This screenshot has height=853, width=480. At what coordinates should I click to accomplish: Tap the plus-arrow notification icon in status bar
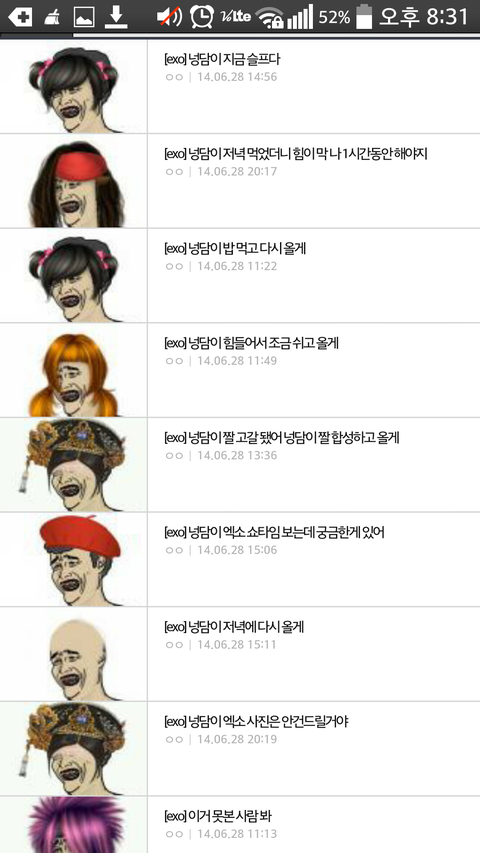click(x=20, y=17)
